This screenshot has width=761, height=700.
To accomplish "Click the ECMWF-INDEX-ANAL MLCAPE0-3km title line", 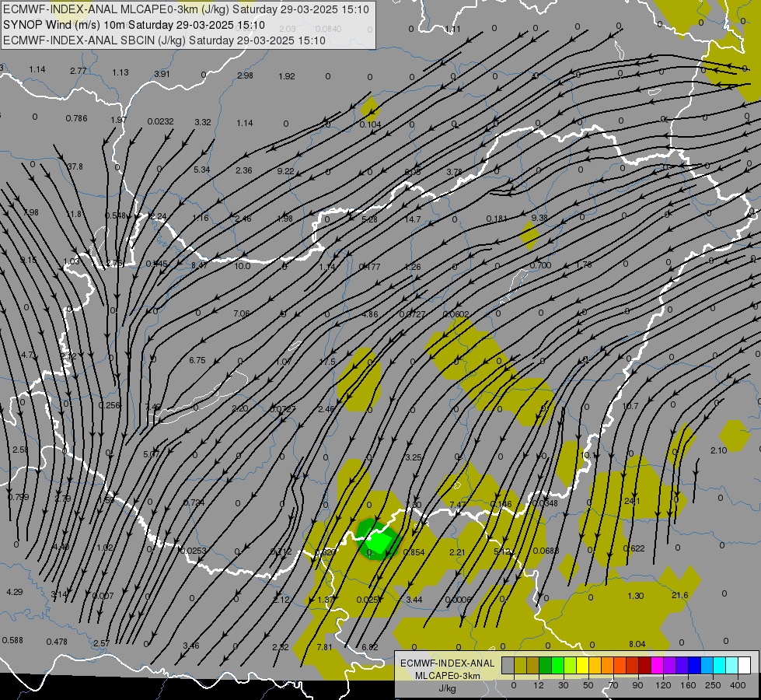I will click(x=186, y=9).
